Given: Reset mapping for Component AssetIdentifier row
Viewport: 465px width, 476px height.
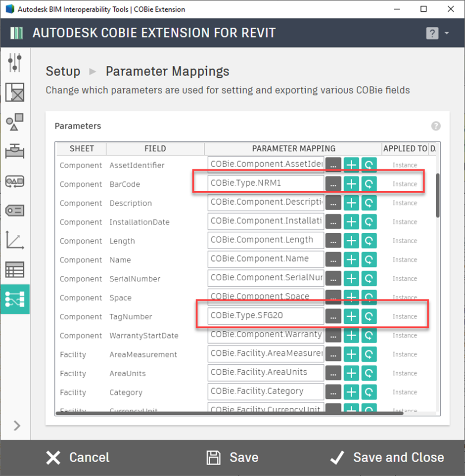Looking at the screenshot, I should click(369, 165).
